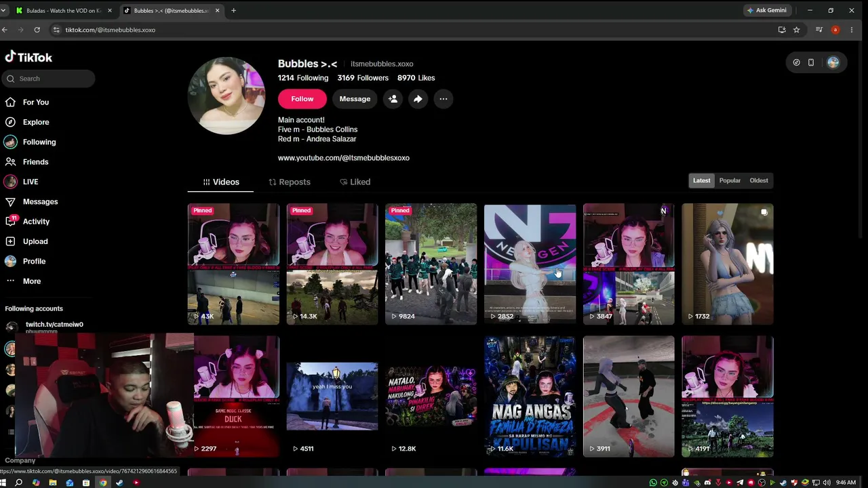Switch to the Reposts tab

[x=290, y=182]
